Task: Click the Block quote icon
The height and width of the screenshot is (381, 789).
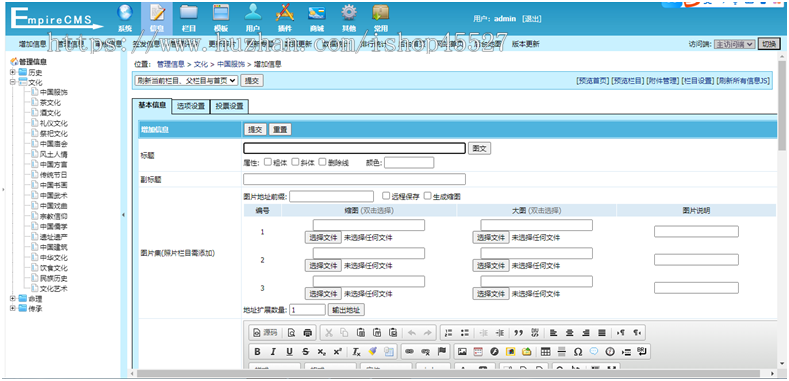Action: (x=519, y=333)
